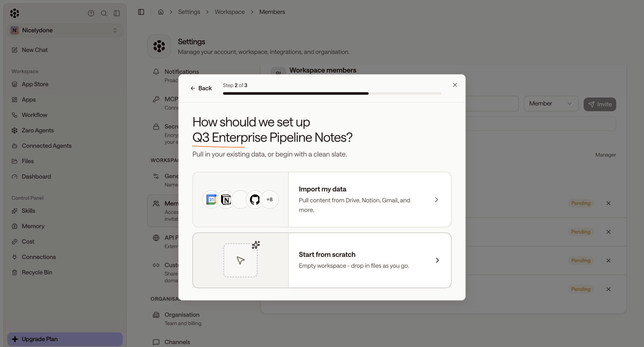Click the sparkle cursor illustration thumbnail

pyautogui.click(x=241, y=260)
